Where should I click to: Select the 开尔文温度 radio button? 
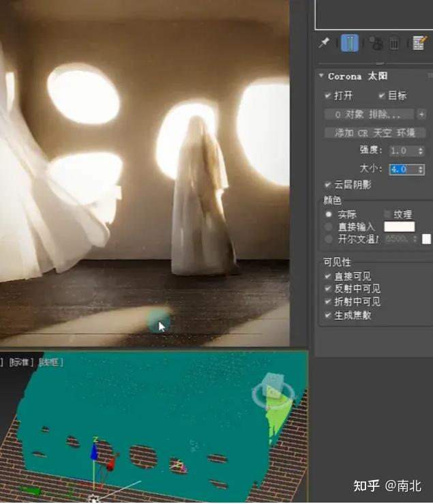pyautogui.click(x=328, y=239)
